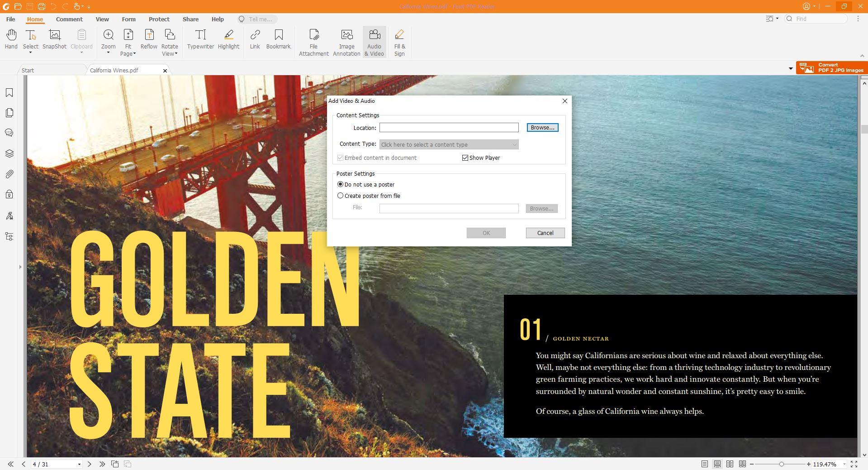Screen dimensions: 868x470
Task: Add a Bookmark from the ribbon
Action: pyautogui.click(x=278, y=39)
